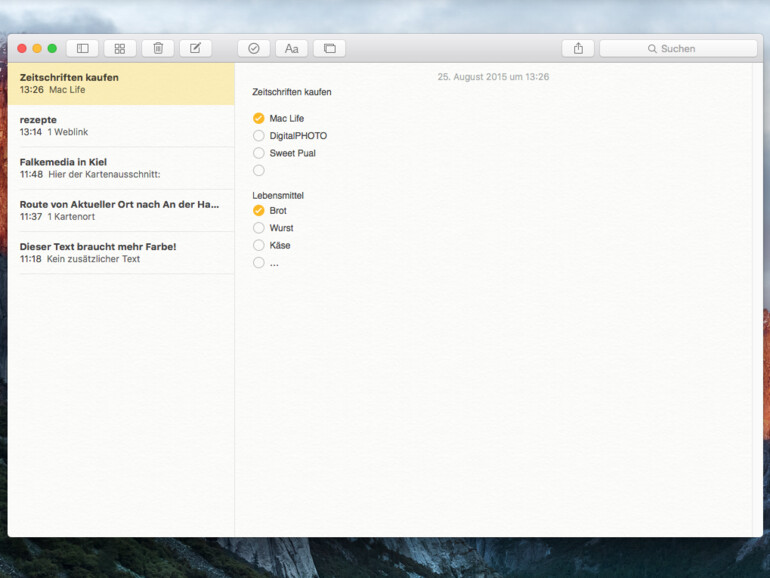Select note Dieser Text braucht mehr Farbe!
The image size is (770, 578).
[x=120, y=252]
